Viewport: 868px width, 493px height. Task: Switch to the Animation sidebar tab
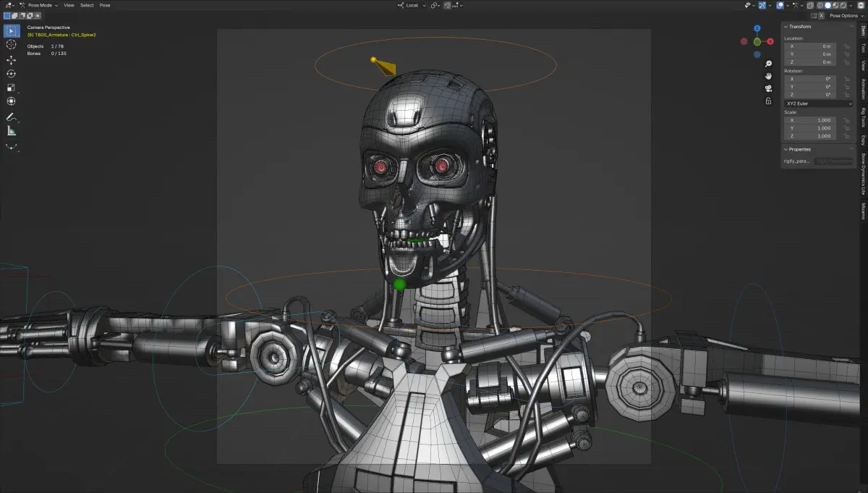point(863,89)
